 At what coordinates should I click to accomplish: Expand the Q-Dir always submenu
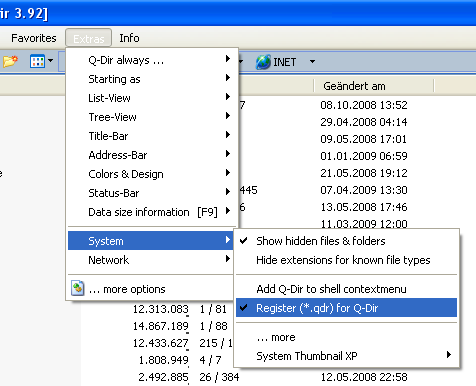pos(152,60)
